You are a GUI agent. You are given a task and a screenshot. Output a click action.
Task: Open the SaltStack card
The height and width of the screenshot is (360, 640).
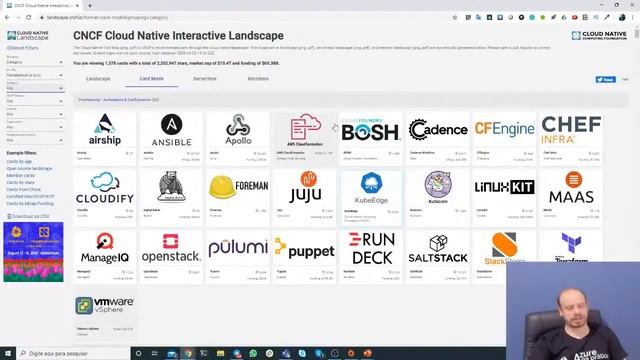[438, 257]
